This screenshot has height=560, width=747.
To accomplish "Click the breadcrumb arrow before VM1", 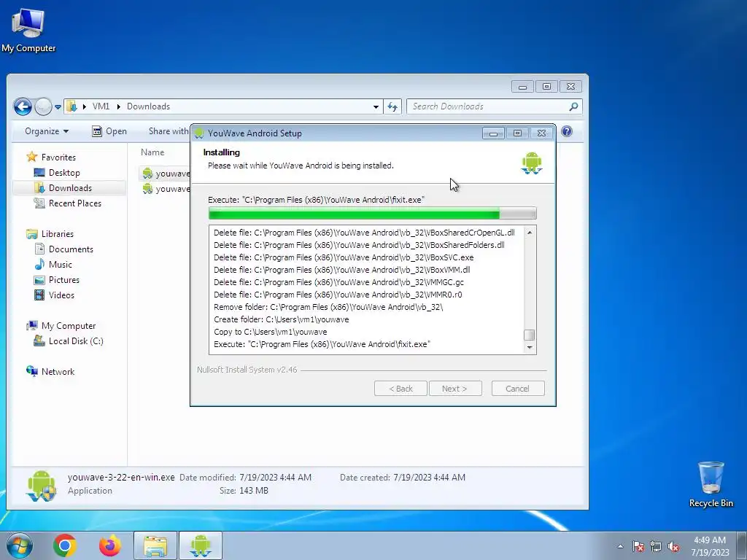I will (x=85, y=106).
